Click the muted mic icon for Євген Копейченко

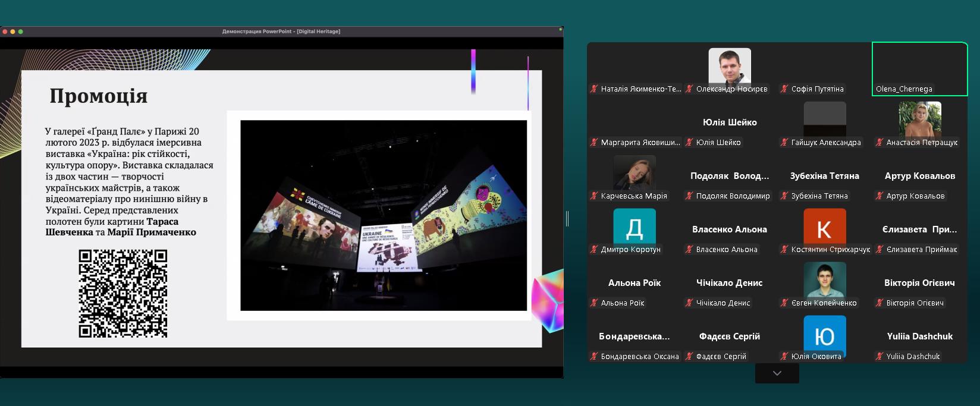point(784,303)
